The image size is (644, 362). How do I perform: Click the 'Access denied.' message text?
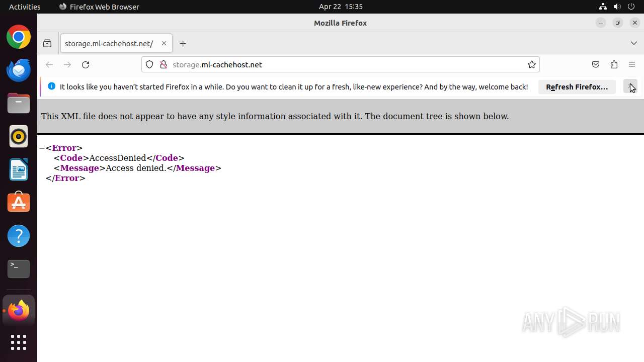pos(136,168)
